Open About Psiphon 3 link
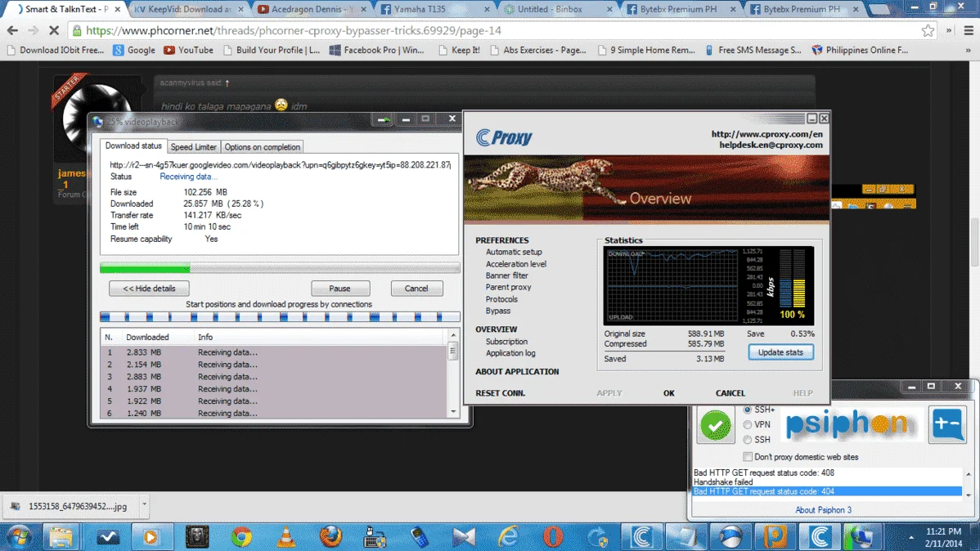980x551 pixels. pos(823,510)
